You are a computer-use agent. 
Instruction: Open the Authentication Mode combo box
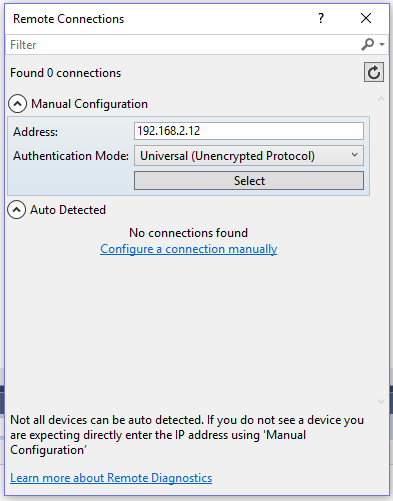click(249, 156)
